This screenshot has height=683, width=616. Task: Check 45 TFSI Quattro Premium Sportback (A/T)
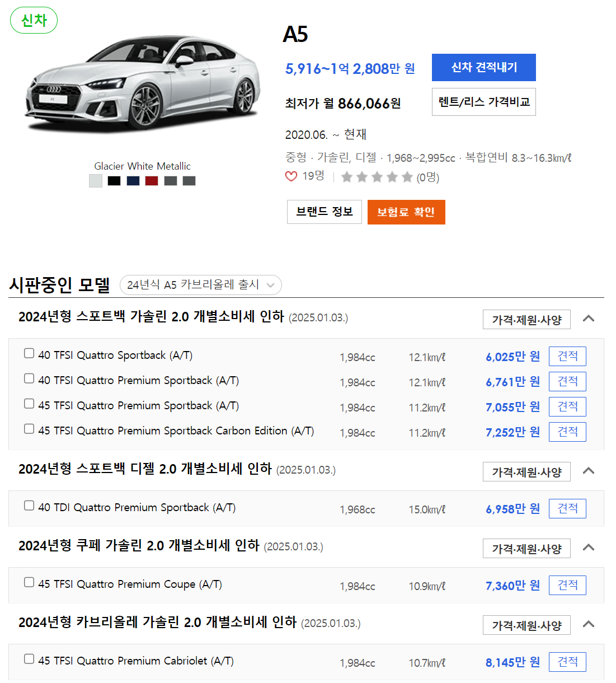pyautogui.click(x=29, y=404)
